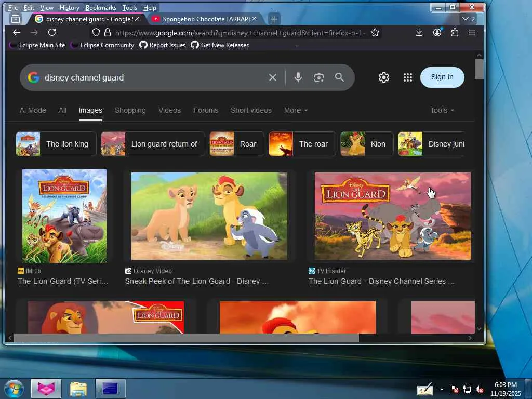Switch to the Short videos tab
Image resolution: width=532 pixels, height=399 pixels.
[x=251, y=110]
